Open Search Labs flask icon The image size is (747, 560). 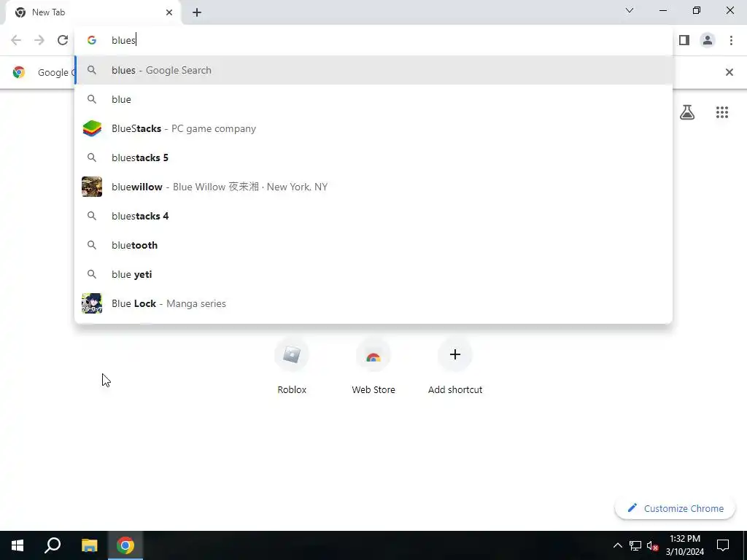coord(687,112)
